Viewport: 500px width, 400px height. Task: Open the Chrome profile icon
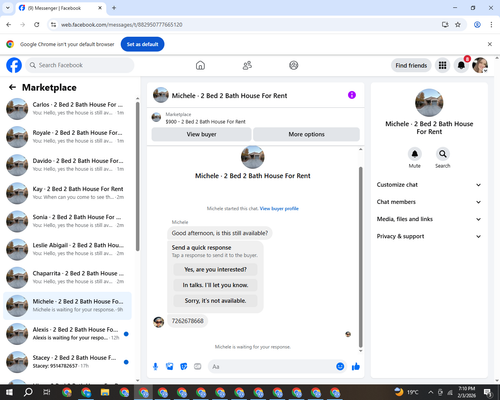(477, 25)
